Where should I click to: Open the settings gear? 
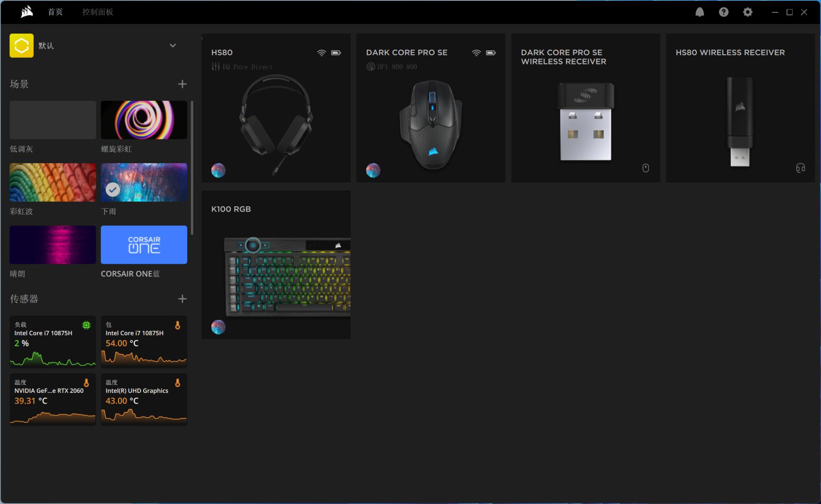[x=747, y=12]
